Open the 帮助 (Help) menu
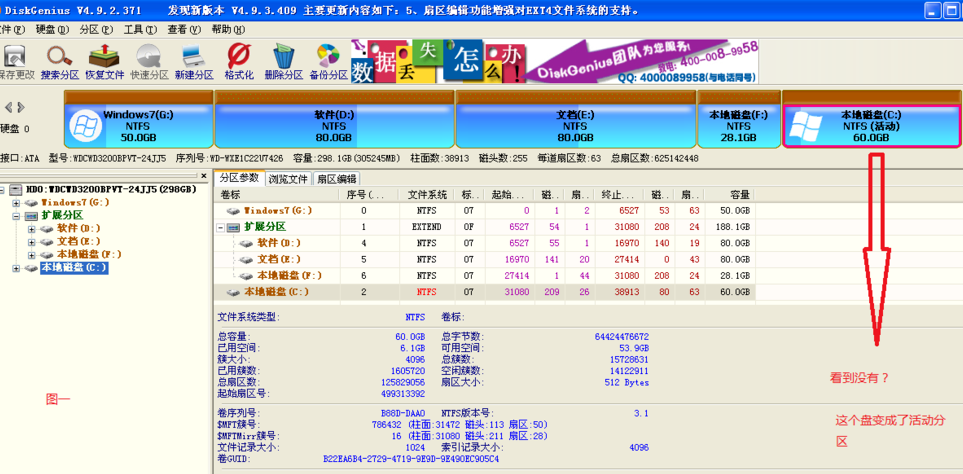This screenshot has height=474, width=963. point(228,29)
